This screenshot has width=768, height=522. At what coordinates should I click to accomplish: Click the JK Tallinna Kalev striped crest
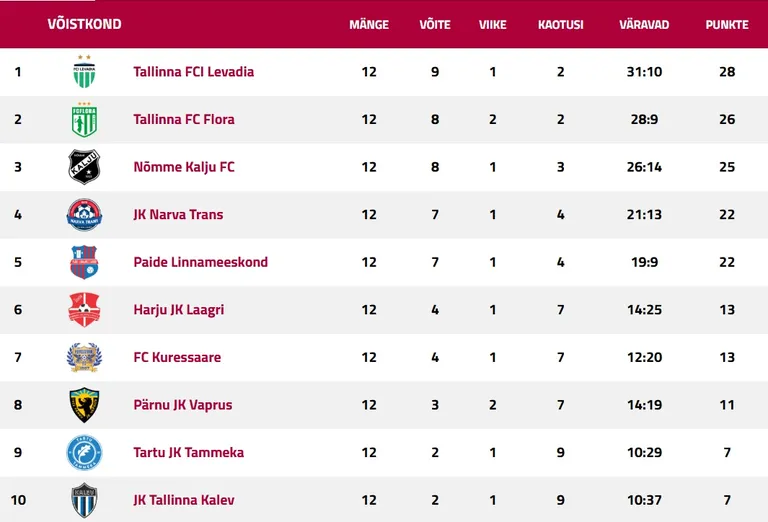point(84,500)
